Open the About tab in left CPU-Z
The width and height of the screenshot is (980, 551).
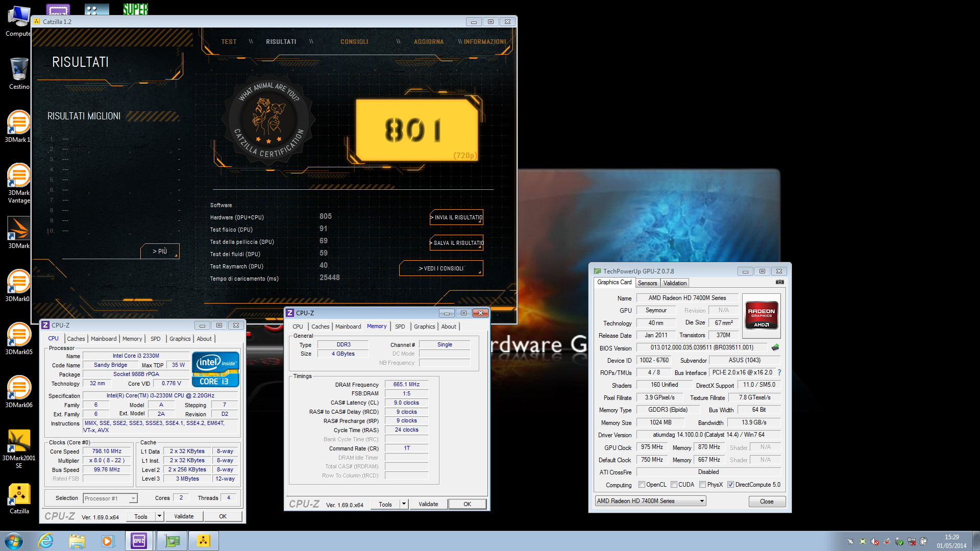[204, 339]
